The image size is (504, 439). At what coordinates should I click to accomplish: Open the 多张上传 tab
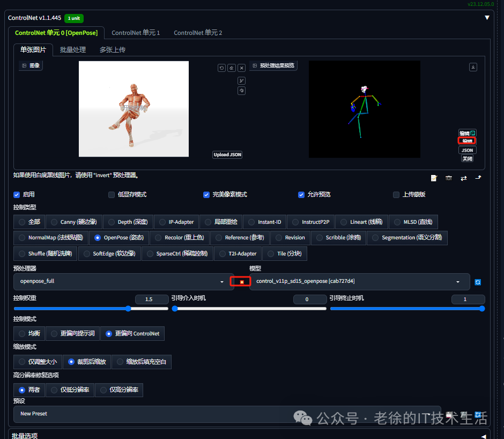point(112,50)
